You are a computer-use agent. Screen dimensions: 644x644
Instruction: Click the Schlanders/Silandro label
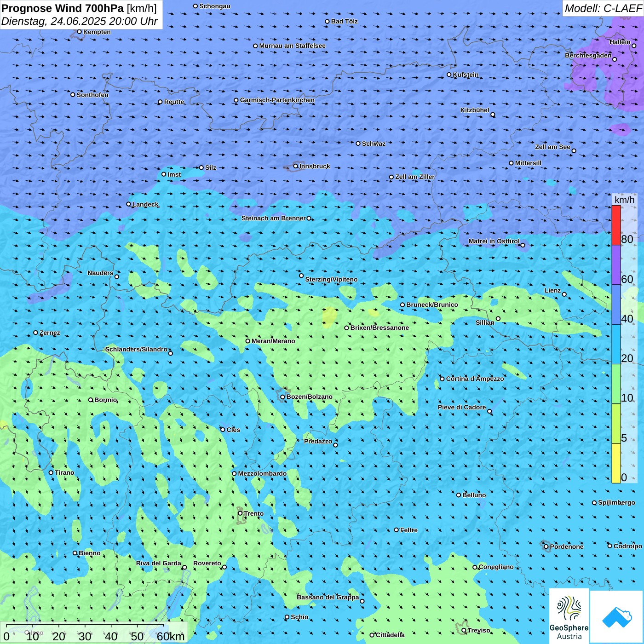[136, 349]
